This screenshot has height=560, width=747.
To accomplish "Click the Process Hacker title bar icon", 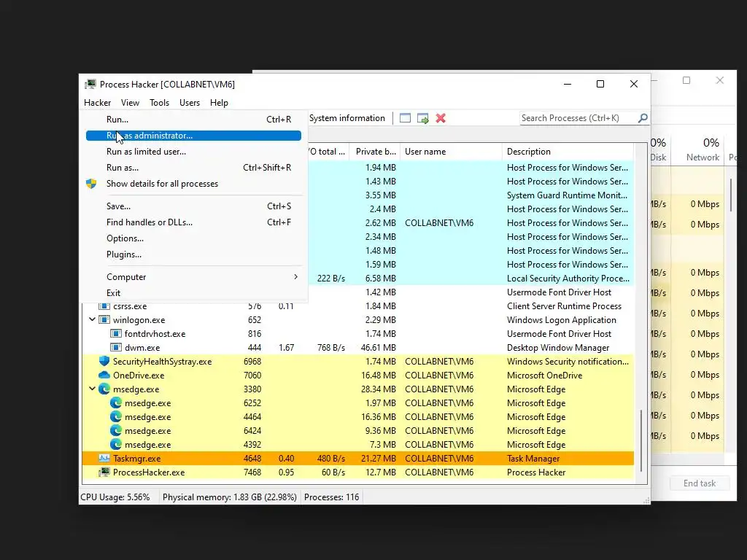I will pos(90,85).
